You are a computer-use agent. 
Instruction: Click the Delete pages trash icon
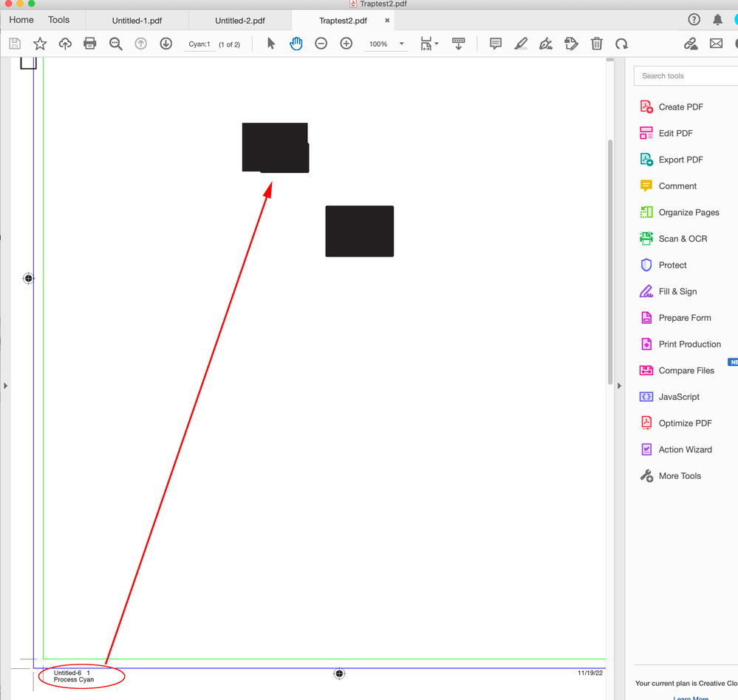596,44
